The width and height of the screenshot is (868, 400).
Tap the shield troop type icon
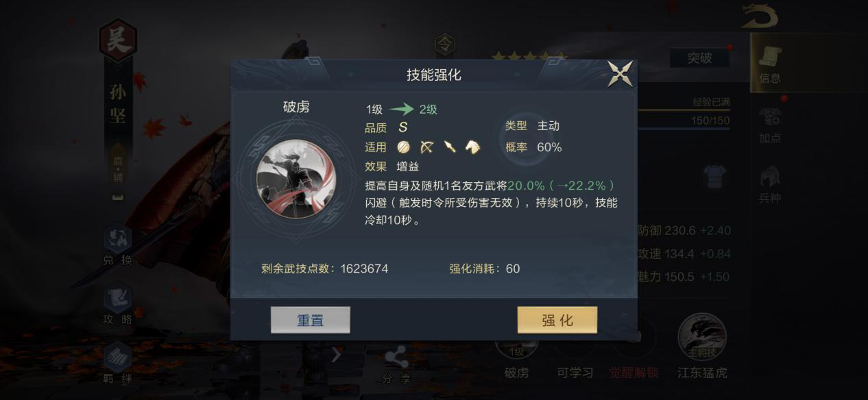point(403,147)
